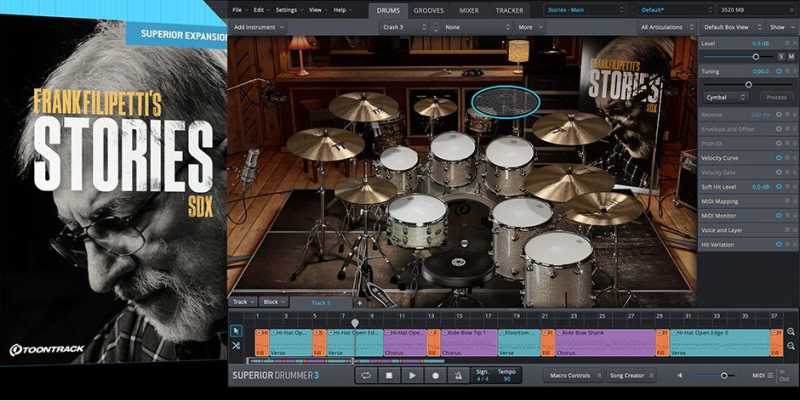Switch to the TRACKER tab
This screenshot has height=401, width=800.
pyautogui.click(x=509, y=10)
